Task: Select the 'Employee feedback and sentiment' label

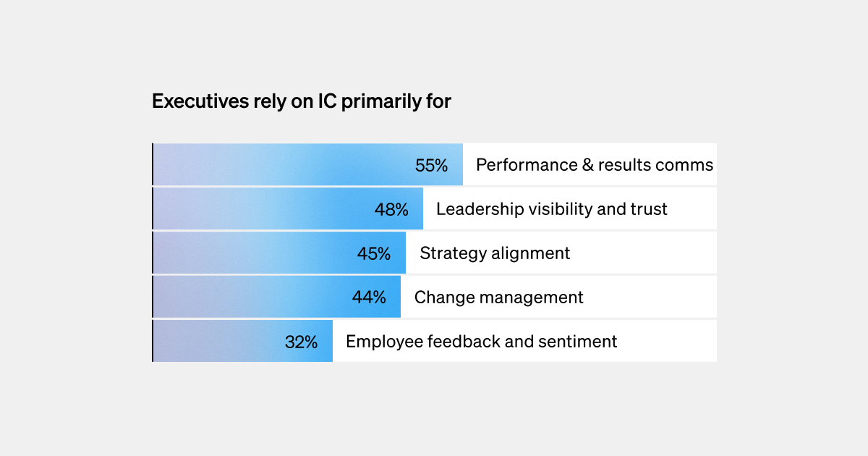Action: click(x=482, y=342)
